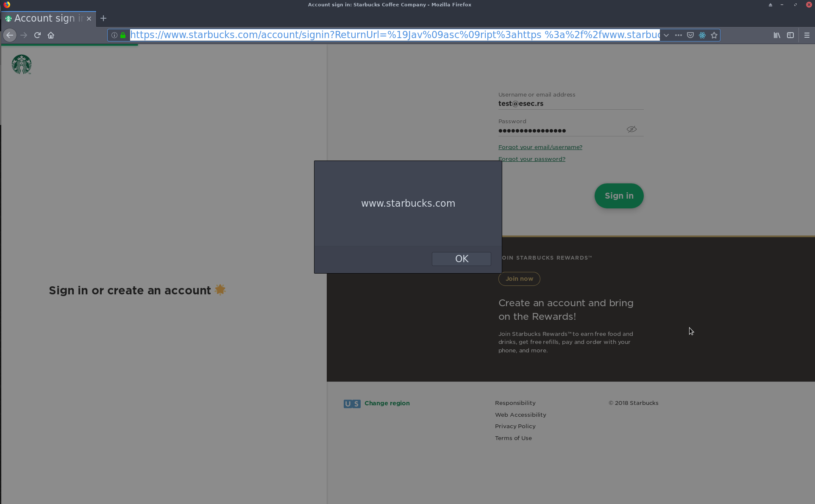Click the reload page icon
Viewport: 815px width, 504px height.
[x=37, y=35]
